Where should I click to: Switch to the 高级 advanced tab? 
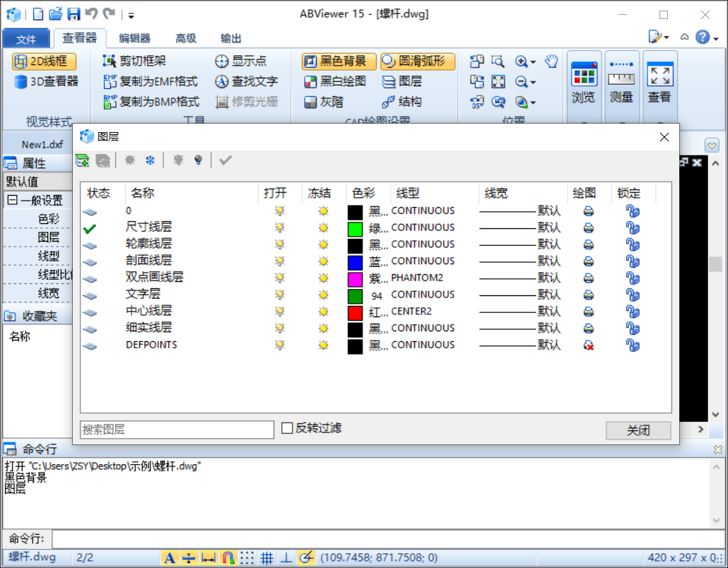click(186, 38)
